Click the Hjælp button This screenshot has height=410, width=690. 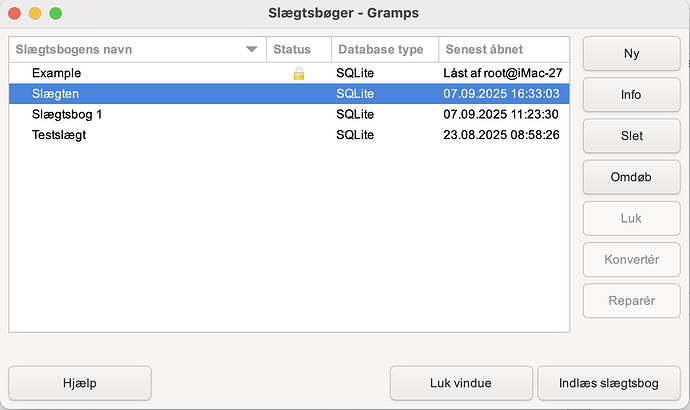[80, 382]
